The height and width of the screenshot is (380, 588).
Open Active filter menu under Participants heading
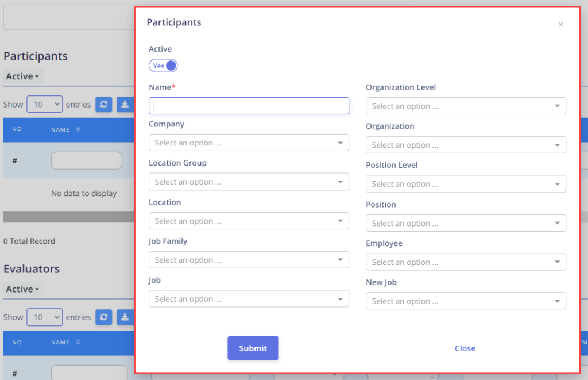[23, 76]
